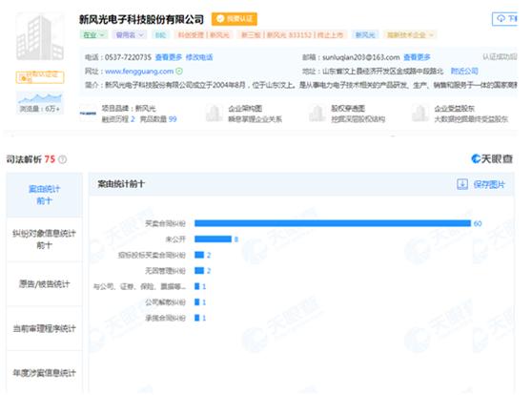Image resolution: width=532 pixels, height=395 pixels.
Task: Click the 保存图片 text button
Action: 489,184
